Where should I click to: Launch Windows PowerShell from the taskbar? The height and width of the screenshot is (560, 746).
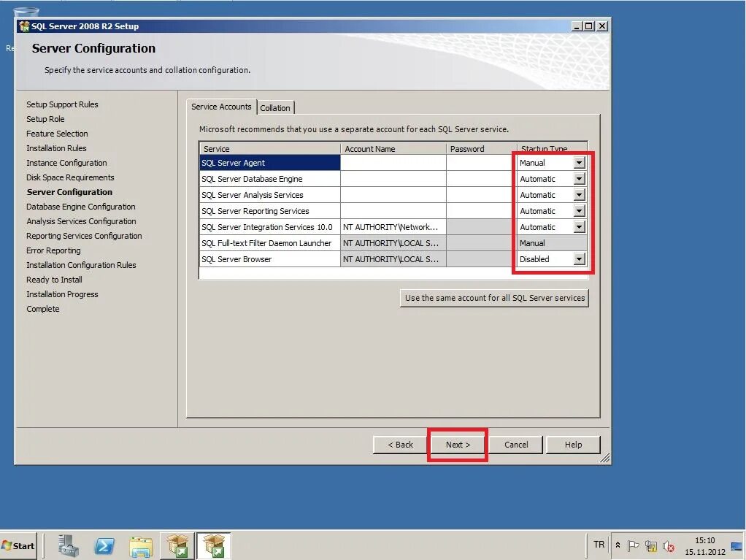104,545
